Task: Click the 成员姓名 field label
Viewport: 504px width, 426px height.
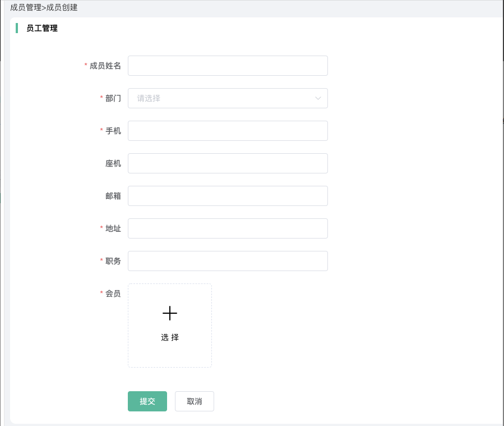Action: [105, 66]
